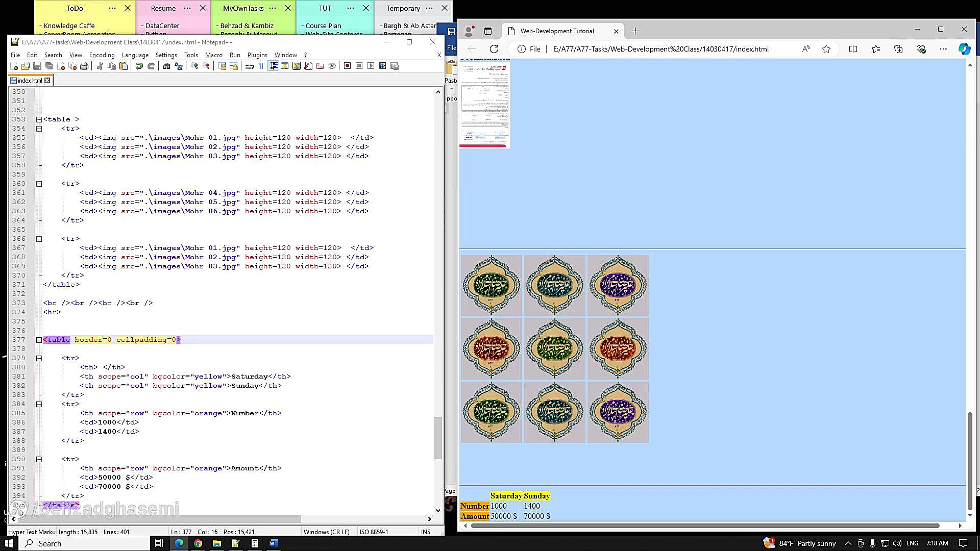The width and height of the screenshot is (980, 551).
Task: Click the editor vertical scrollbar thumb
Action: point(437,438)
